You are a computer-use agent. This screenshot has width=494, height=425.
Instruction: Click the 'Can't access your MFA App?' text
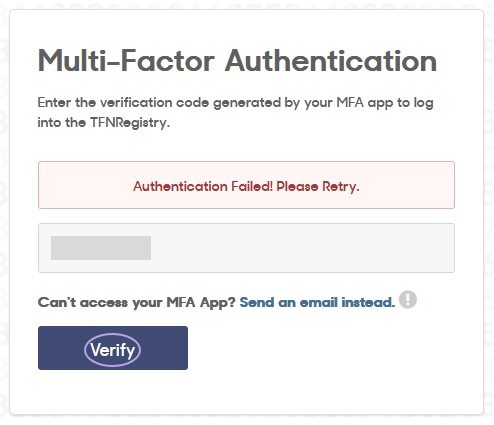tap(137, 303)
